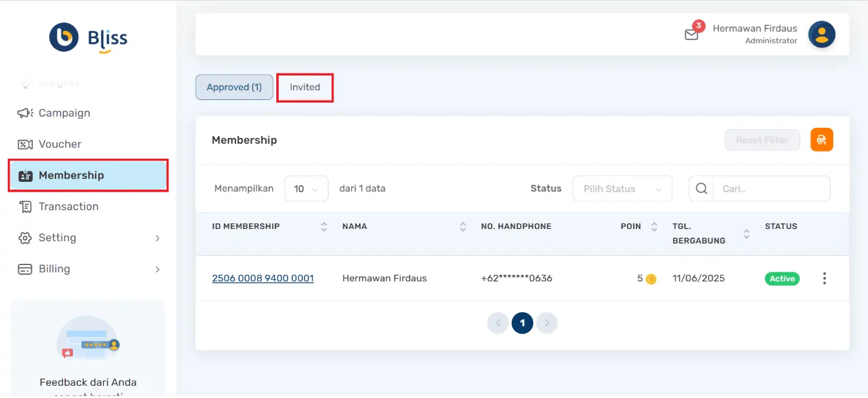Switch to the Invited tab
868x398 pixels.
(x=305, y=88)
